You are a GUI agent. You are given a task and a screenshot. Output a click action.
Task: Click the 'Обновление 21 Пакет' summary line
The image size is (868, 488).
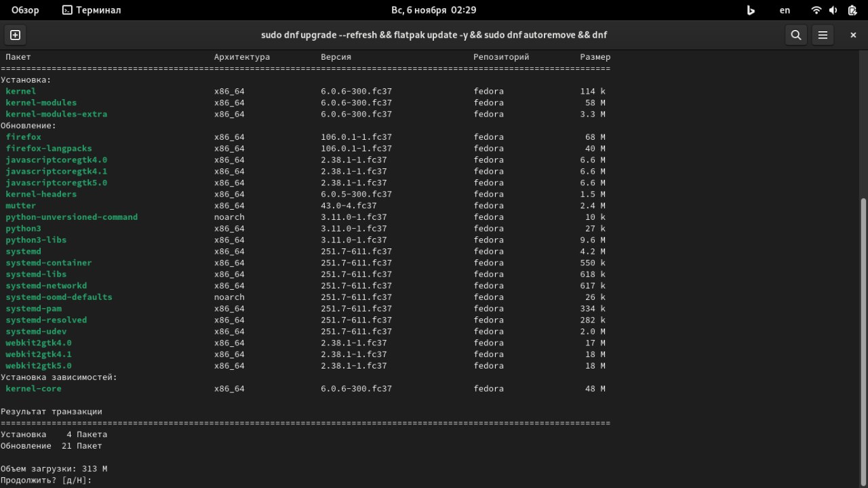[52, 446]
